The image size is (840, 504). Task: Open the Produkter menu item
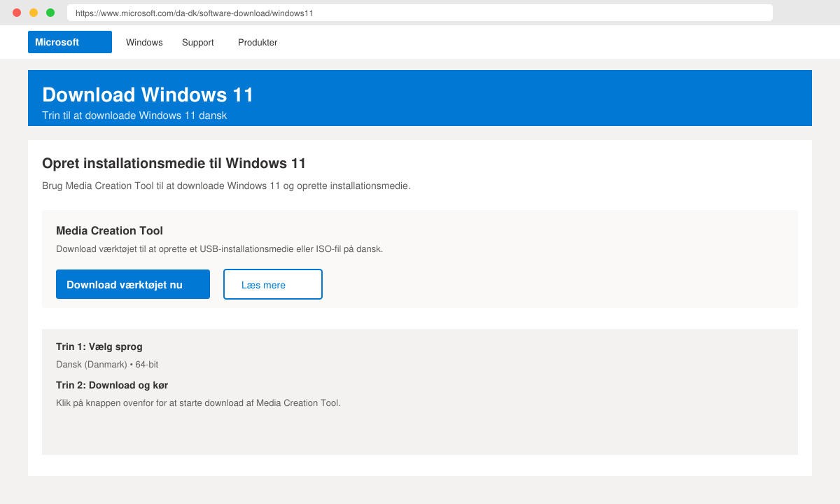pos(258,43)
